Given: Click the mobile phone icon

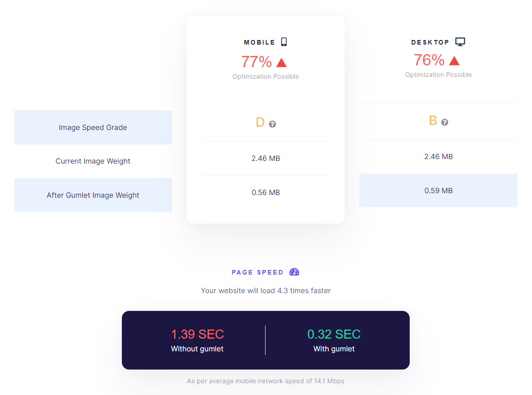Looking at the screenshot, I should pos(284,42).
